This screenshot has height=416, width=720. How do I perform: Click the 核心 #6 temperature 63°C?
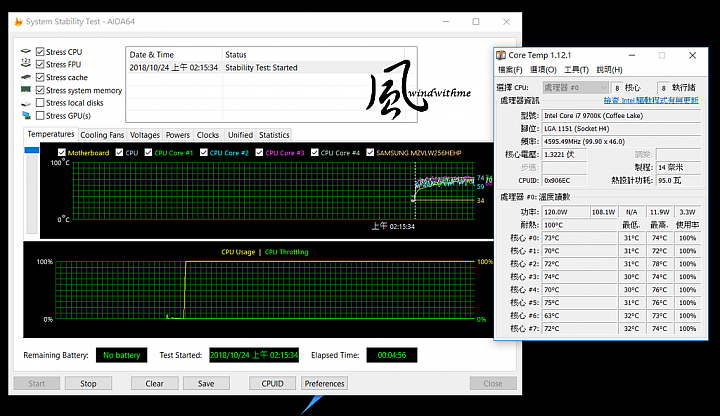point(579,315)
